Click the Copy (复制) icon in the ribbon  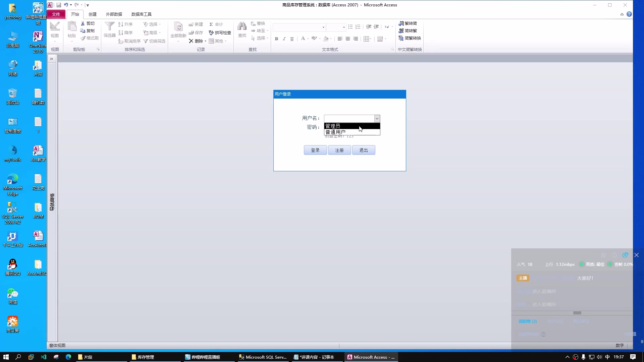tap(83, 31)
